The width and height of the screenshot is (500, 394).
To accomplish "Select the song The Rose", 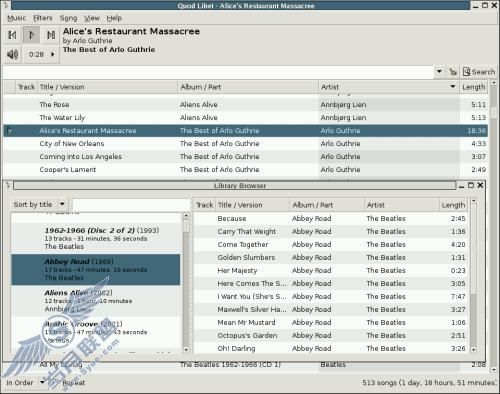I will 245,105.
